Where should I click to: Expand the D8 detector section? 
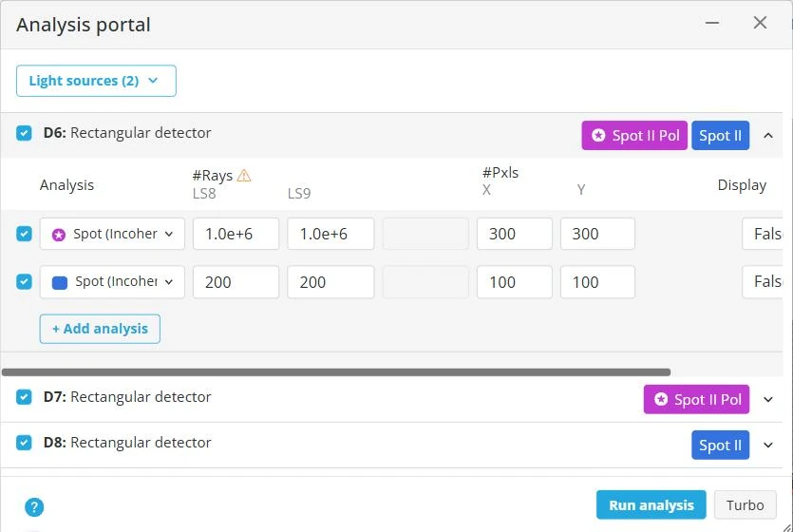[x=768, y=445]
